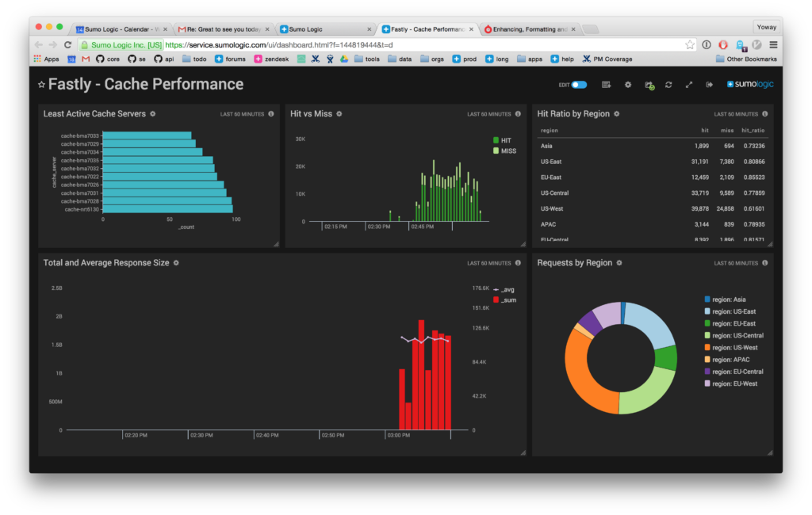Screen dimensions: 812x515
Task: Open Hit Ratio by Region panel gear
Action: point(616,114)
